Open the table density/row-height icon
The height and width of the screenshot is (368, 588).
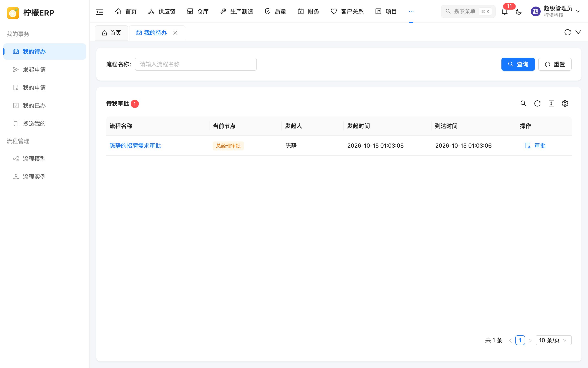[551, 103]
